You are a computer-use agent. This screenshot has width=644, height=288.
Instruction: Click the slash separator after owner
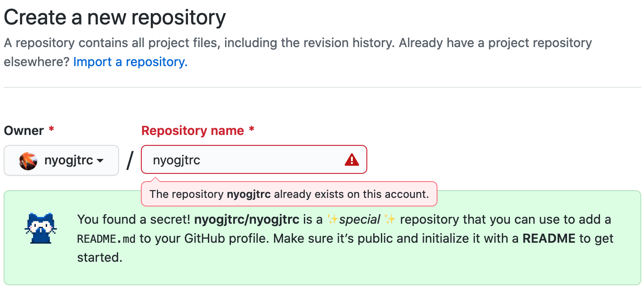pos(130,160)
